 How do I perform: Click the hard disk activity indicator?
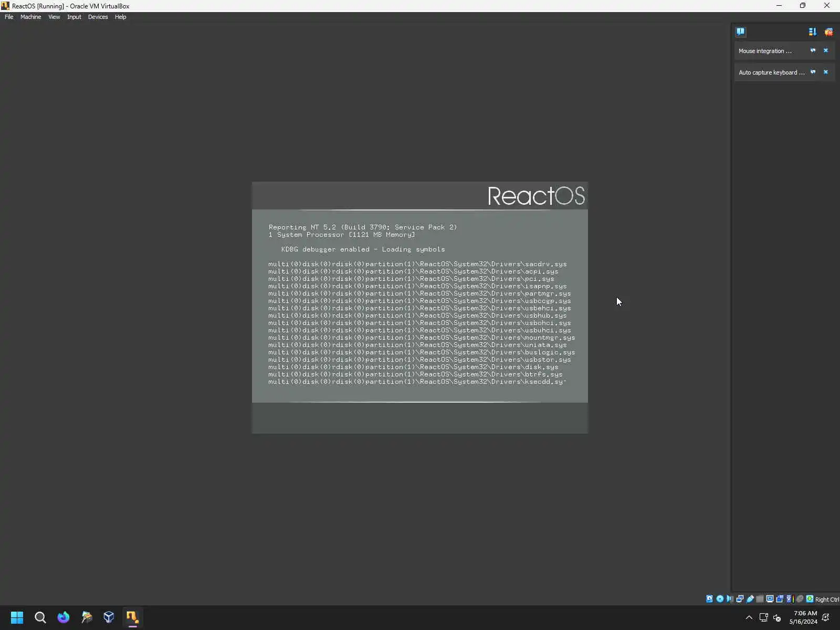coord(710,599)
